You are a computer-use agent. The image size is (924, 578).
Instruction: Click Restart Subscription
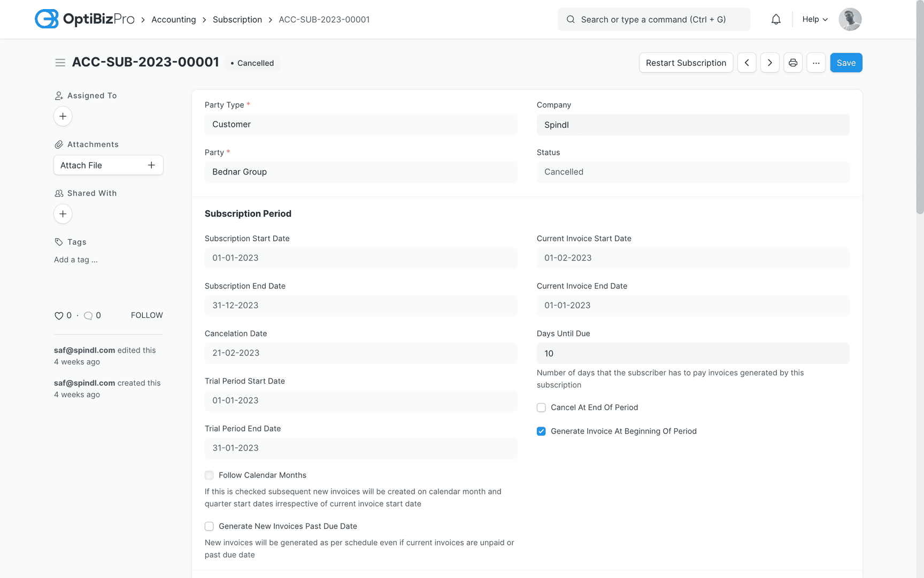(686, 63)
